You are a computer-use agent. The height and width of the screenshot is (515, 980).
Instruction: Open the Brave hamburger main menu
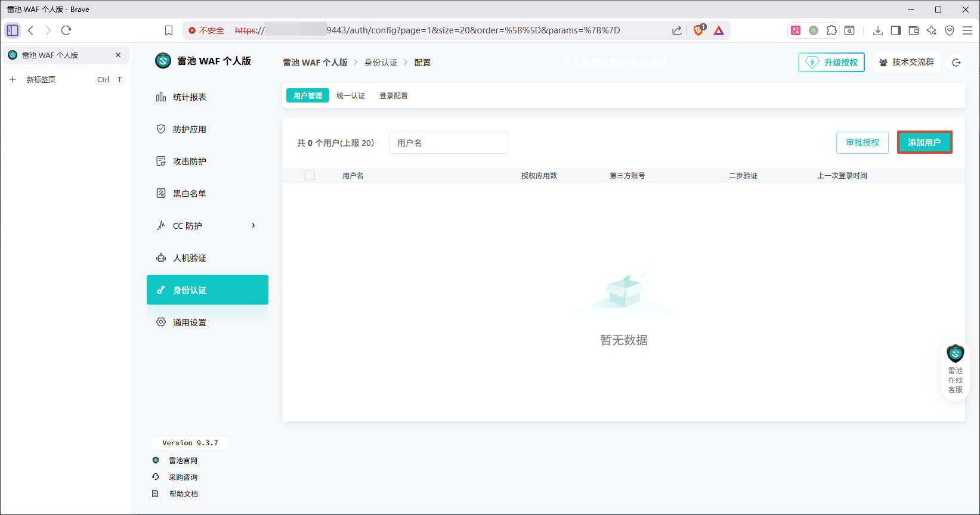click(x=967, y=30)
